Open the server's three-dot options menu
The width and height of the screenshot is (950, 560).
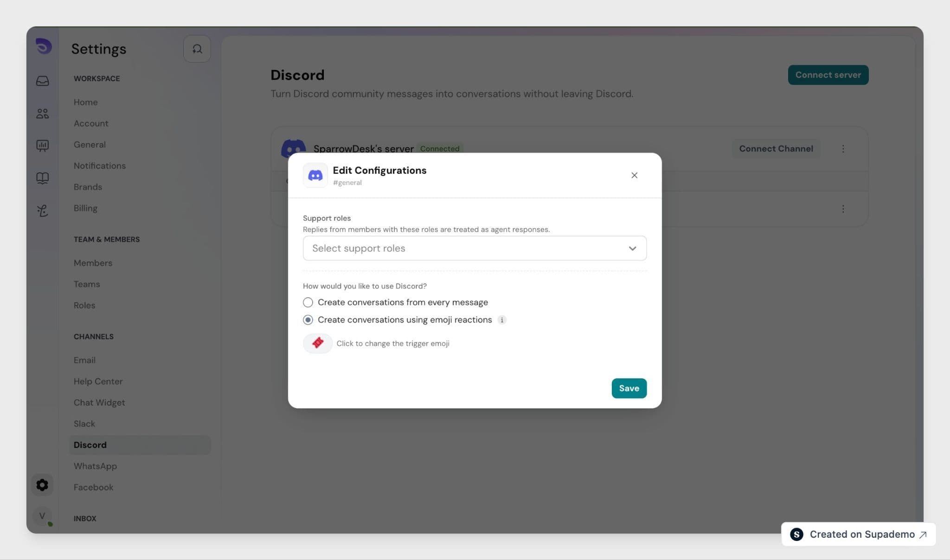click(x=843, y=149)
